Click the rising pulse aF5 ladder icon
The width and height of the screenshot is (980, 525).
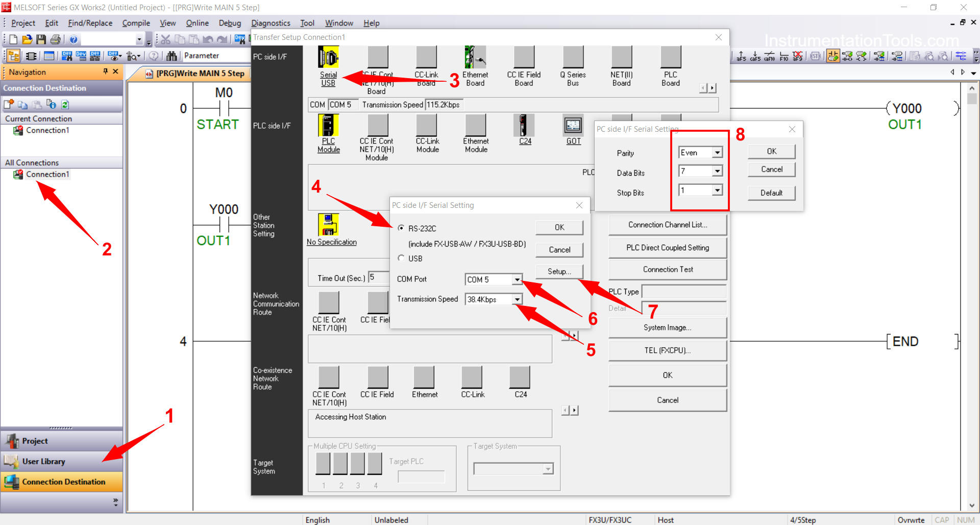click(741, 56)
